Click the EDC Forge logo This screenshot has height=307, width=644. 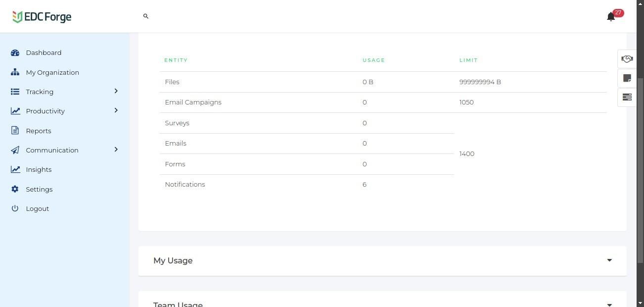click(x=42, y=17)
